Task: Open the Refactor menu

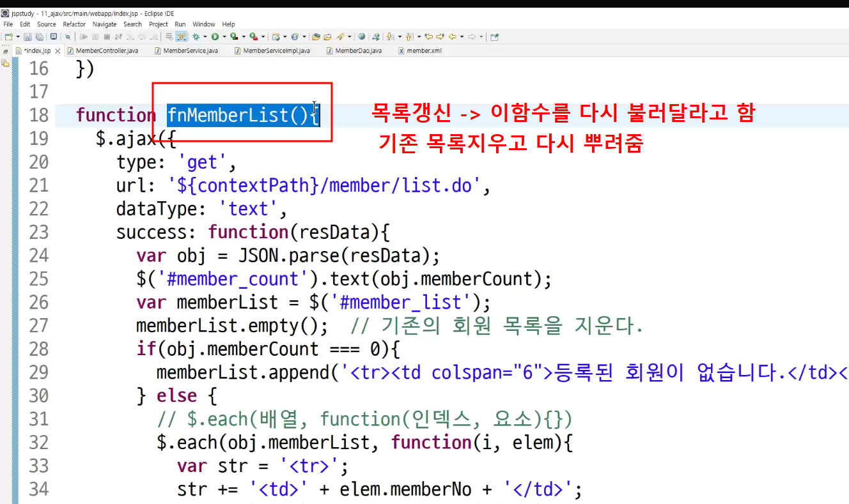Action: [x=74, y=24]
